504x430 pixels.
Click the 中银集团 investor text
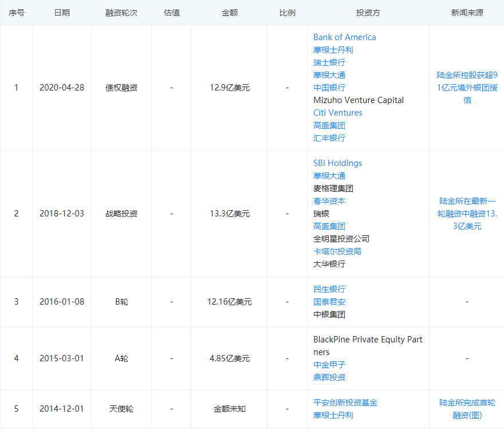[329, 314]
